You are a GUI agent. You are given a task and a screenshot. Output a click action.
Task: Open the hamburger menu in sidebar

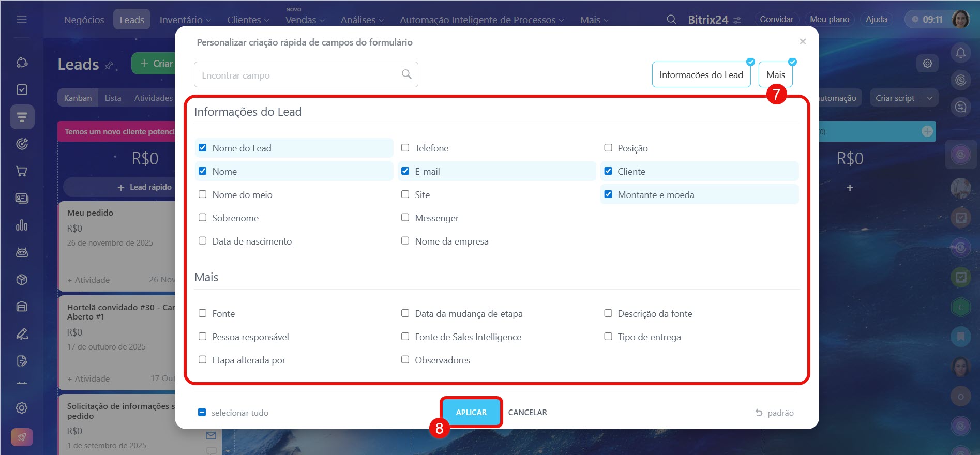22,20
